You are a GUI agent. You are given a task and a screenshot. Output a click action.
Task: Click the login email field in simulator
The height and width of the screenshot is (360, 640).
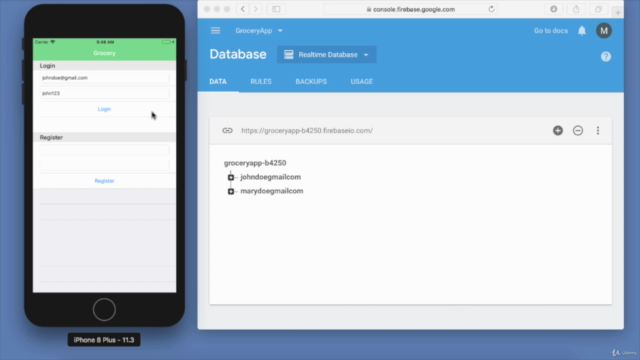coord(104,78)
